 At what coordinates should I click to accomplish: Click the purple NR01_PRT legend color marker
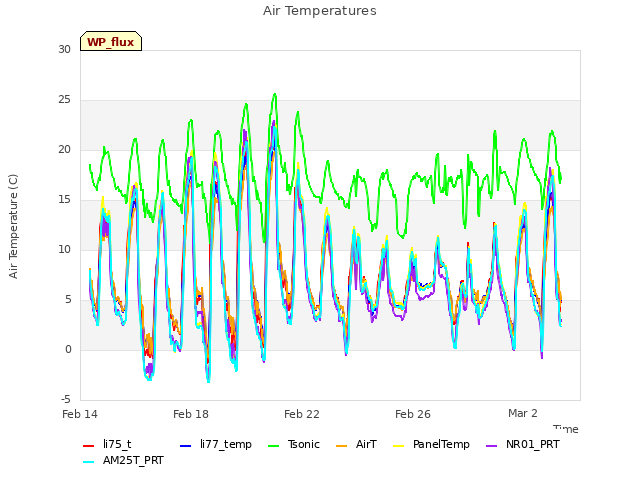click(491, 445)
